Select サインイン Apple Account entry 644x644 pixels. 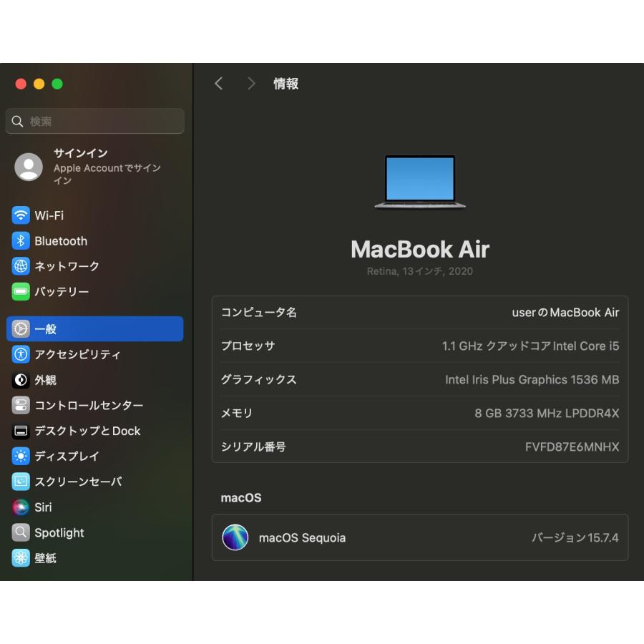coord(95,167)
